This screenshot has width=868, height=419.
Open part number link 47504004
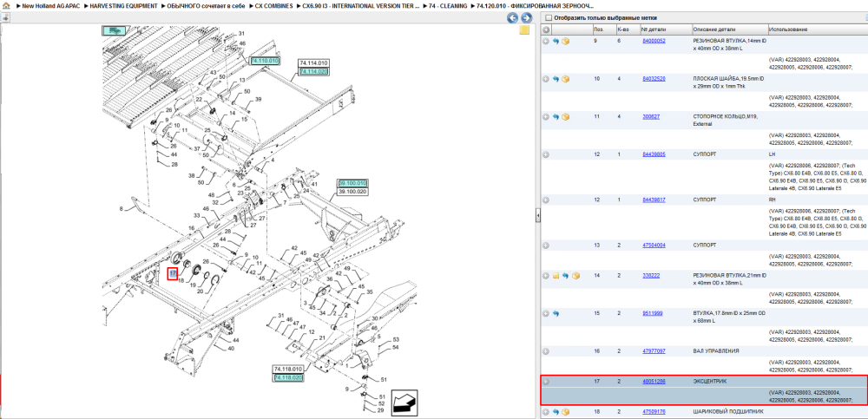(654, 246)
